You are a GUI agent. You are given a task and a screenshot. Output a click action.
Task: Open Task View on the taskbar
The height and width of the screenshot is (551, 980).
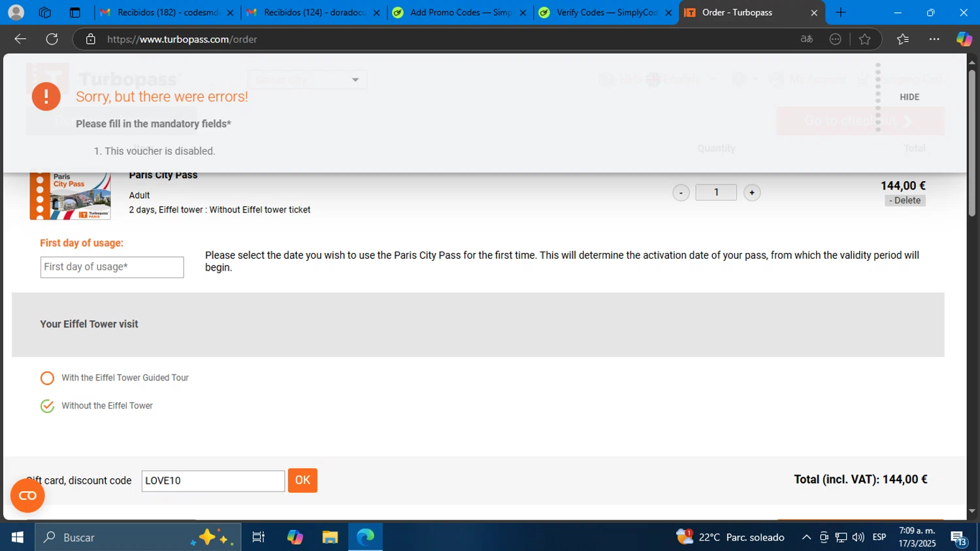pos(259,537)
